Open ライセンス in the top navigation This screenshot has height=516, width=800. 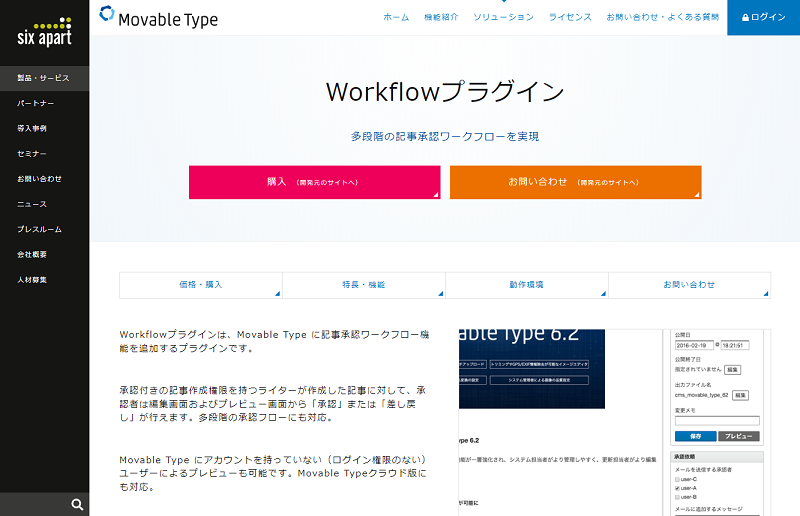570,17
